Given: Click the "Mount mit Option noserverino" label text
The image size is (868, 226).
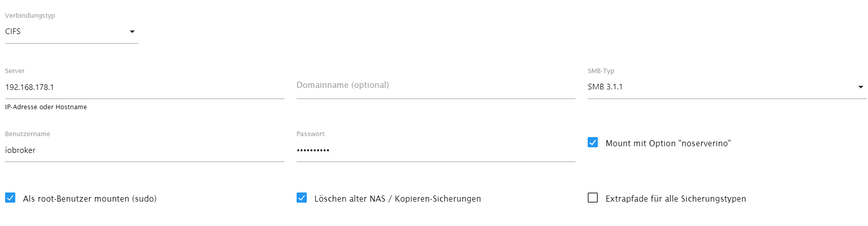Looking at the screenshot, I should [668, 143].
